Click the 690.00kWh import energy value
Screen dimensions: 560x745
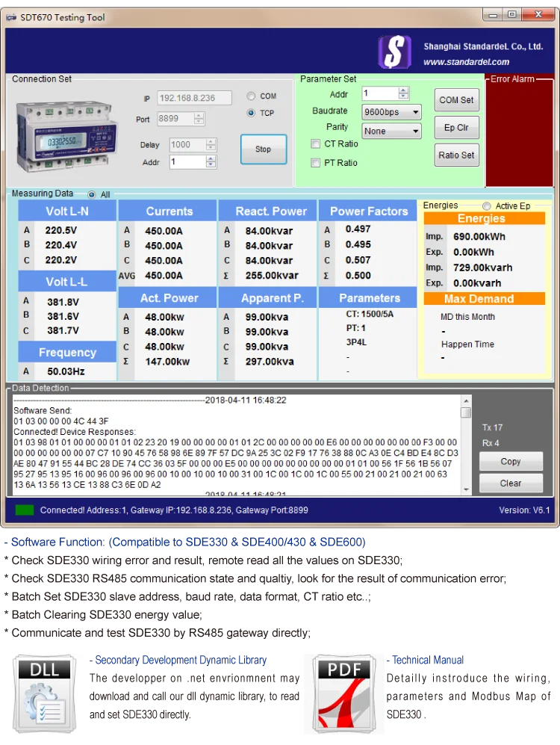pyautogui.click(x=479, y=237)
